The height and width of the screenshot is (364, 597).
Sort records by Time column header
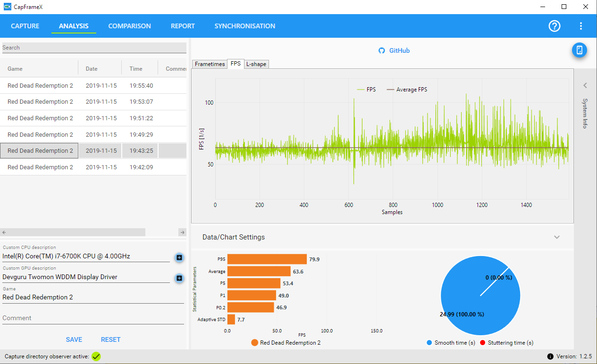(x=140, y=69)
